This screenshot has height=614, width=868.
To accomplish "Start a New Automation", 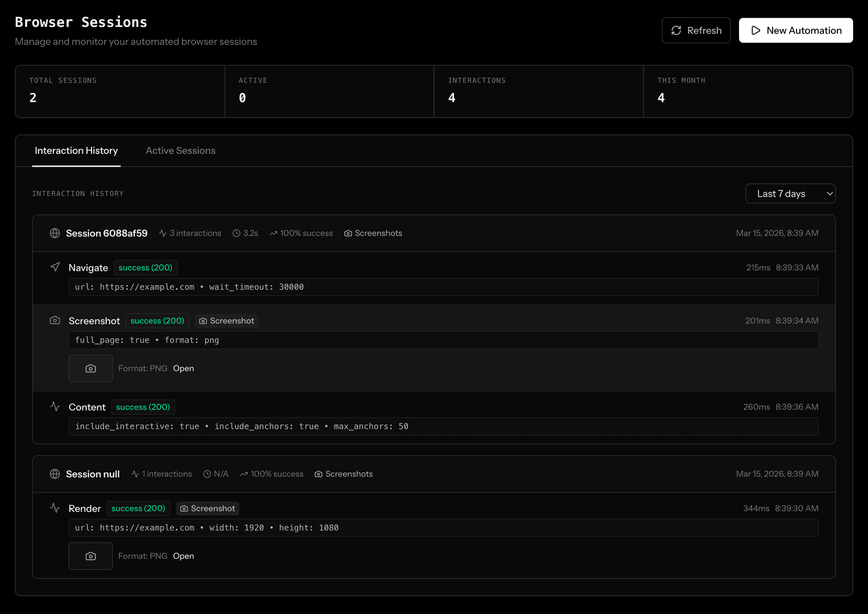I will pos(795,30).
